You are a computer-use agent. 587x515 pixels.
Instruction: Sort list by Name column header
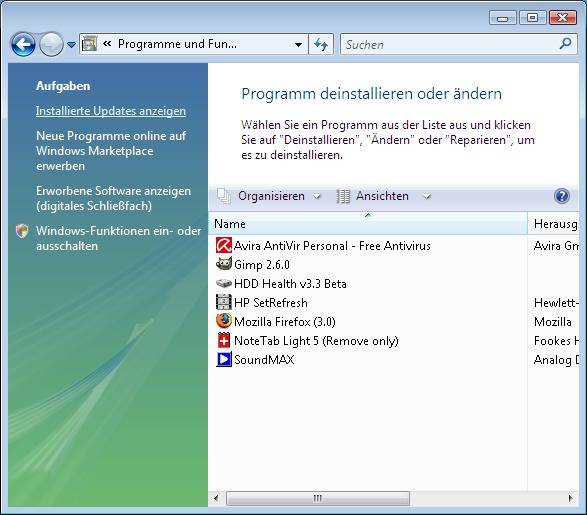[x=368, y=224]
